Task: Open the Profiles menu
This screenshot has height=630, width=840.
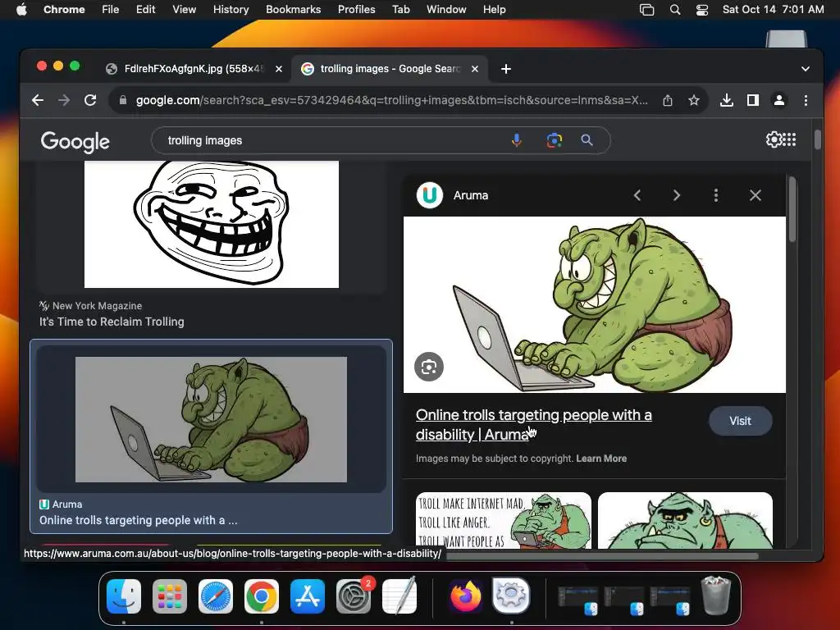Action: 356,10
